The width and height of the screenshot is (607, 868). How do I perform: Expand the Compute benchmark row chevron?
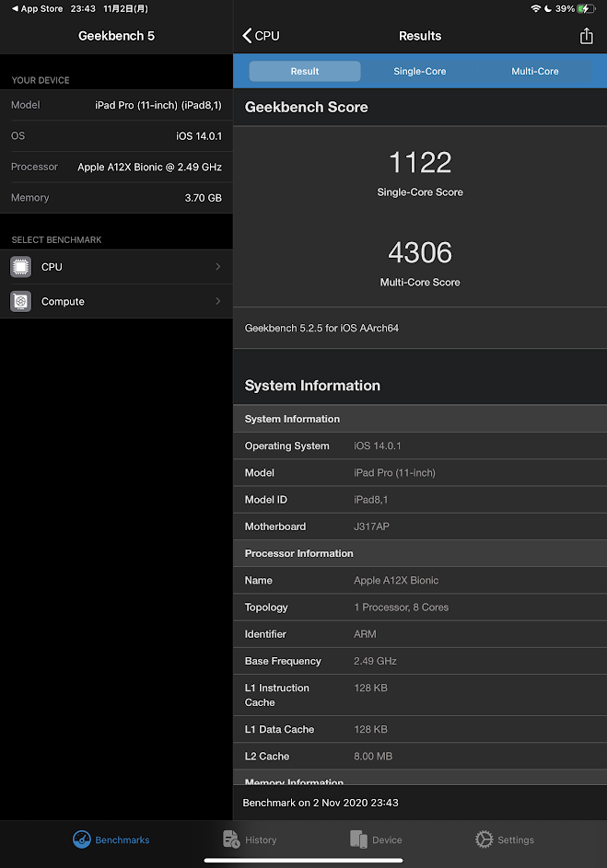(217, 301)
